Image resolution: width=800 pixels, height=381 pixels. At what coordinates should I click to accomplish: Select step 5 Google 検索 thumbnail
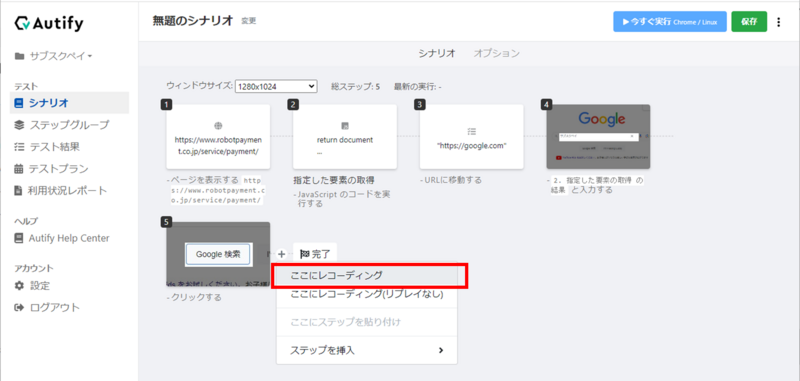(x=218, y=254)
